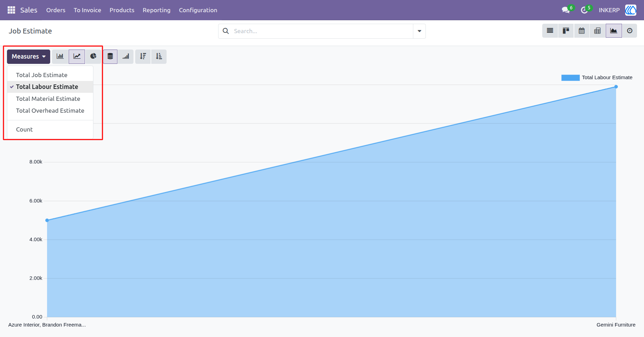Select Total Material Estimate measure

pos(50,99)
